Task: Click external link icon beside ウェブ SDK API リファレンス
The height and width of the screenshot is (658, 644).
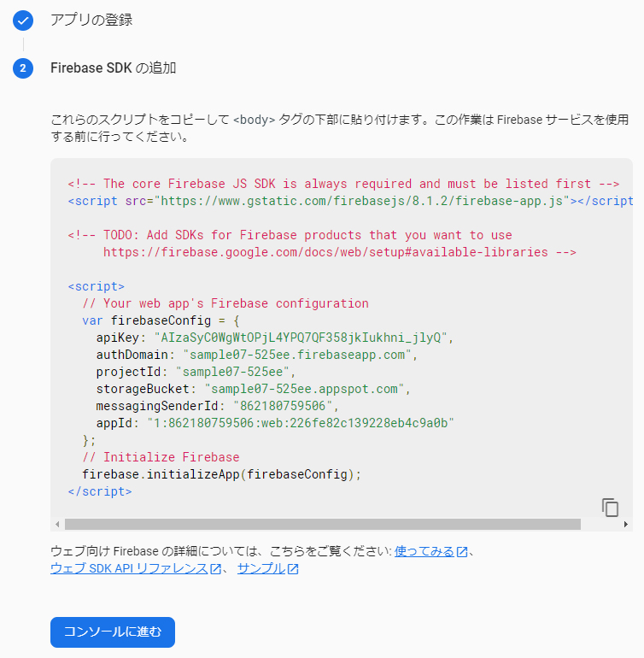Action: [x=216, y=569]
